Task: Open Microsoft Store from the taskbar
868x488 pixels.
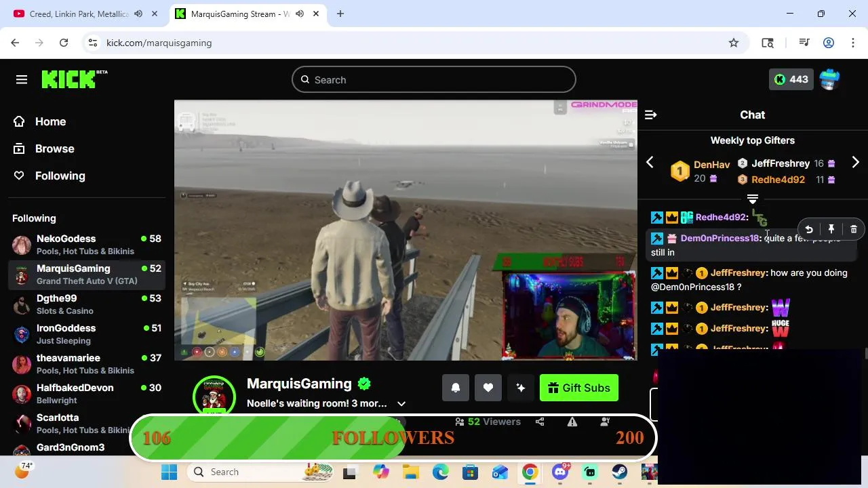Action: pos(471,472)
